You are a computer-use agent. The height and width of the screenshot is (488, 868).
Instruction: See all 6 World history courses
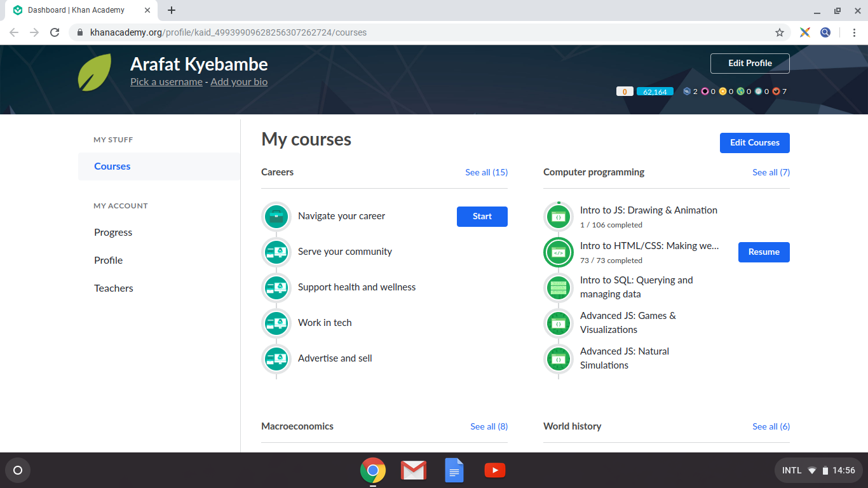click(x=771, y=426)
